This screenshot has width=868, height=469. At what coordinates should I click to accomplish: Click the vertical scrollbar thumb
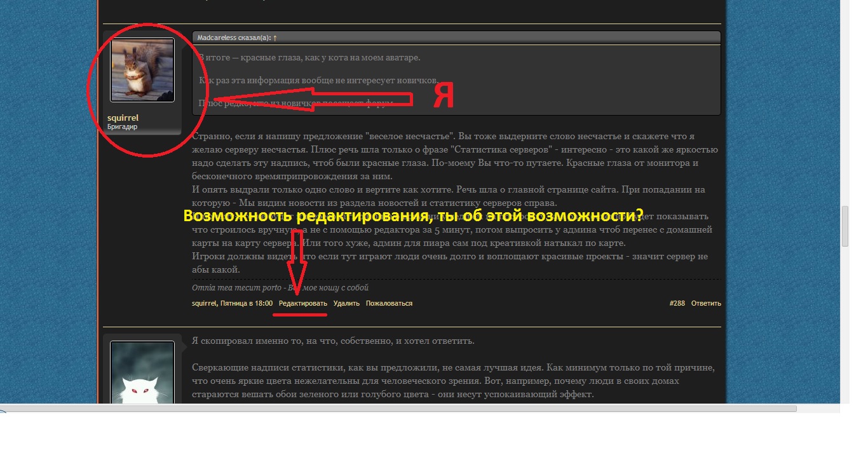[844, 226]
